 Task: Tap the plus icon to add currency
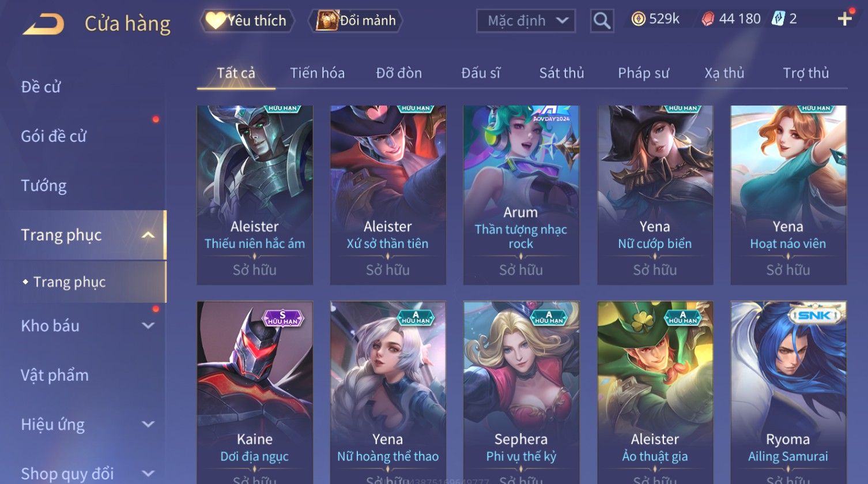pos(845,19)
